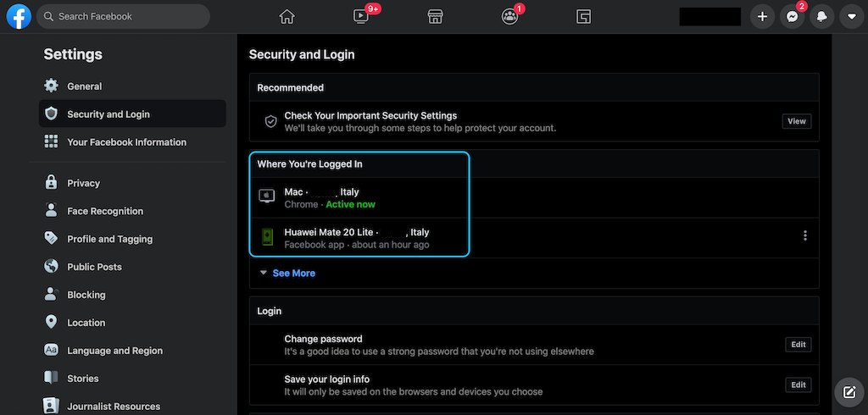The image size is (868, 415).
Task: Click the plus Create button
Action: click(762, 17)
